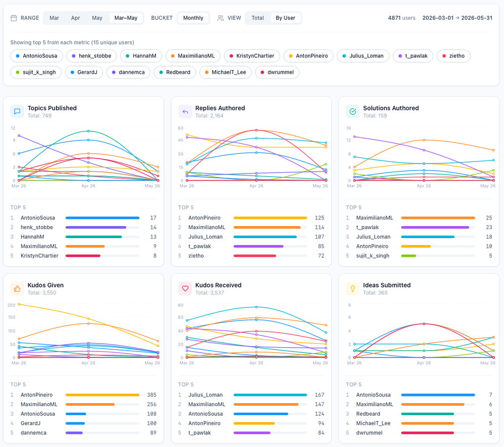
Task: Click MichaelT_Lee in Ideas Submitted top 5
Action: pos(373,424)
